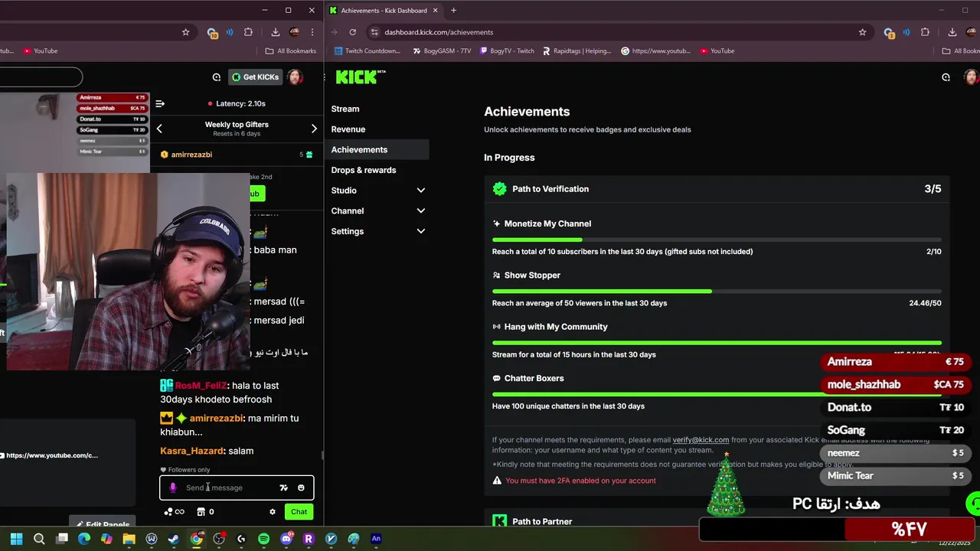Click Path to Verification card header
Screen dimensions: 980x551
click(717, 189)
